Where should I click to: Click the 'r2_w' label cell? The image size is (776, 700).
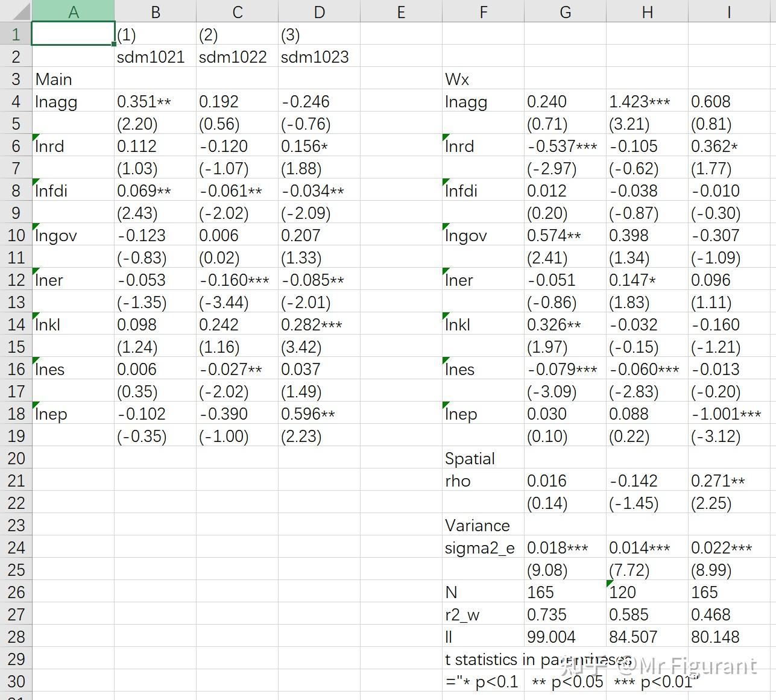coord(483,614)
